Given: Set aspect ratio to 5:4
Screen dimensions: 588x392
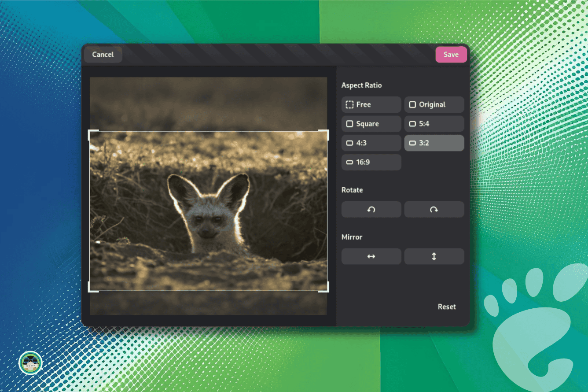Looking at the screenshot, I should (x=434, y=124).
